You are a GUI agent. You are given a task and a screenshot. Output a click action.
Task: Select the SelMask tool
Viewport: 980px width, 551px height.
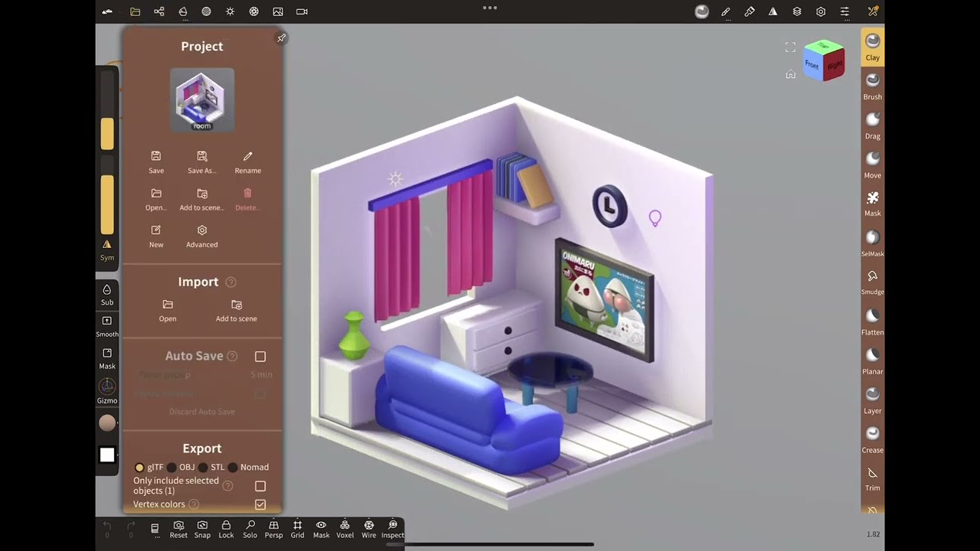[x=873, y=243]
